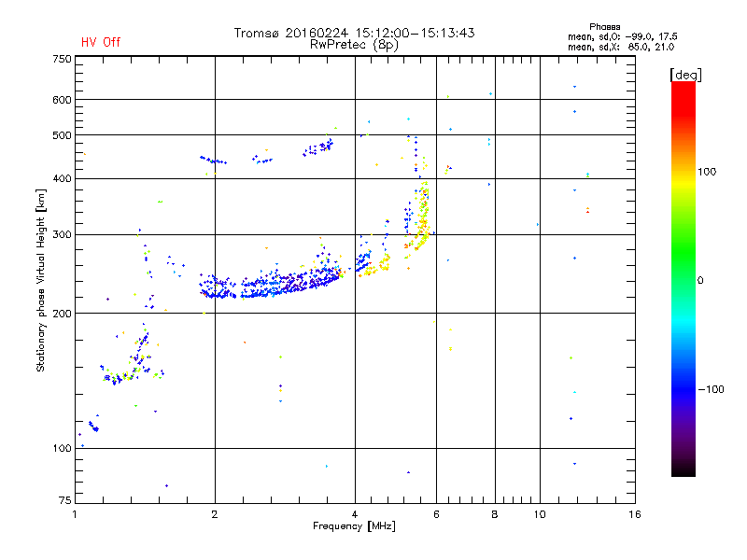The image size is (747, 560).
Task: Click the red top of the colorbar
Action: coord(684,92)
